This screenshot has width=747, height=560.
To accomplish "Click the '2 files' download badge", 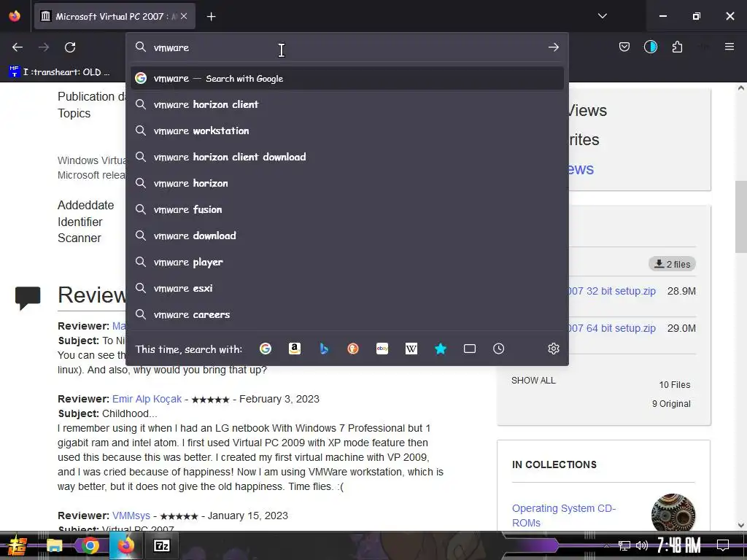I will (672, 264).
